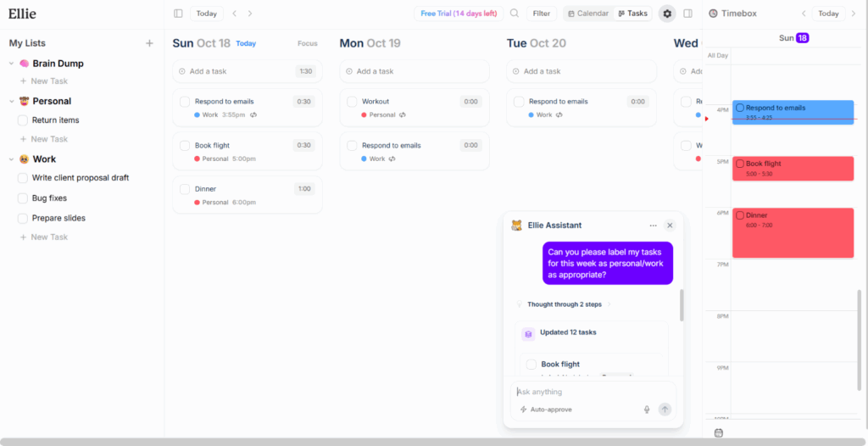The image size is (868, 446).
Task: Complete Sunday Respond to emails card checkbox
Action: [x=185, y=102]
